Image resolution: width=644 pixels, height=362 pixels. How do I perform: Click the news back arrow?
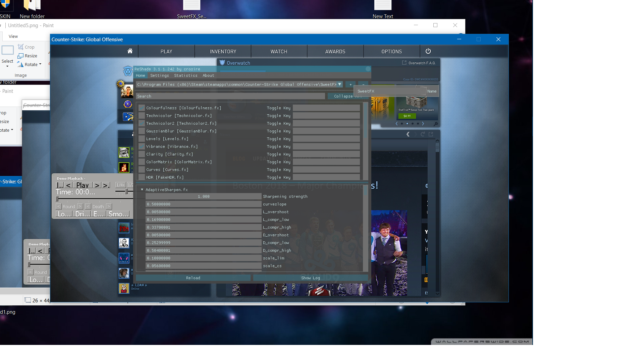408,134
